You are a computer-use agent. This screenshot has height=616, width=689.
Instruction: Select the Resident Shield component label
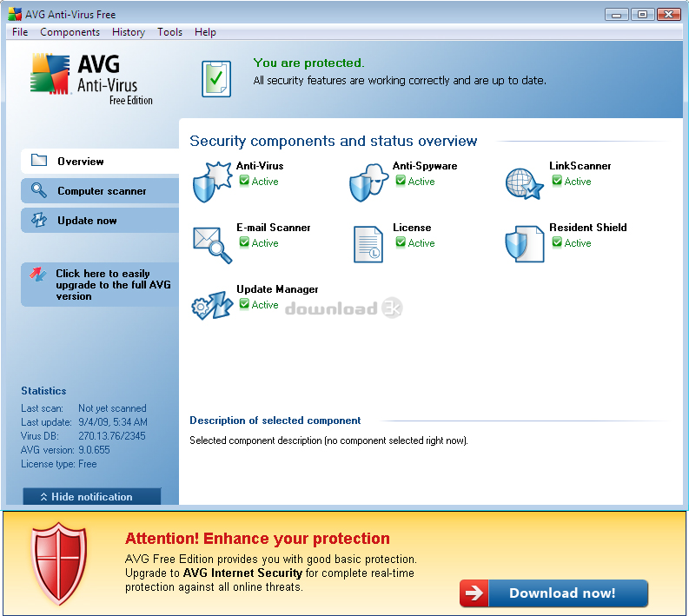(588, 227)
